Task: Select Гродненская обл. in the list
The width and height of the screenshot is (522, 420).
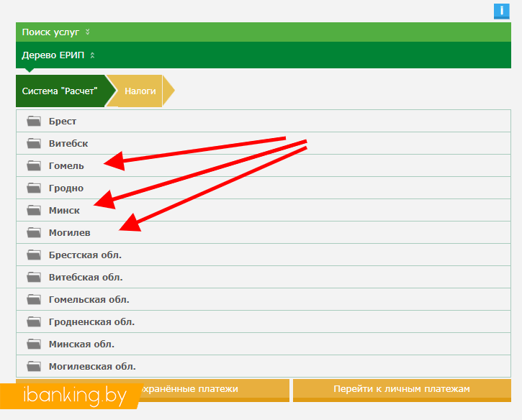Action: (91, 322)
